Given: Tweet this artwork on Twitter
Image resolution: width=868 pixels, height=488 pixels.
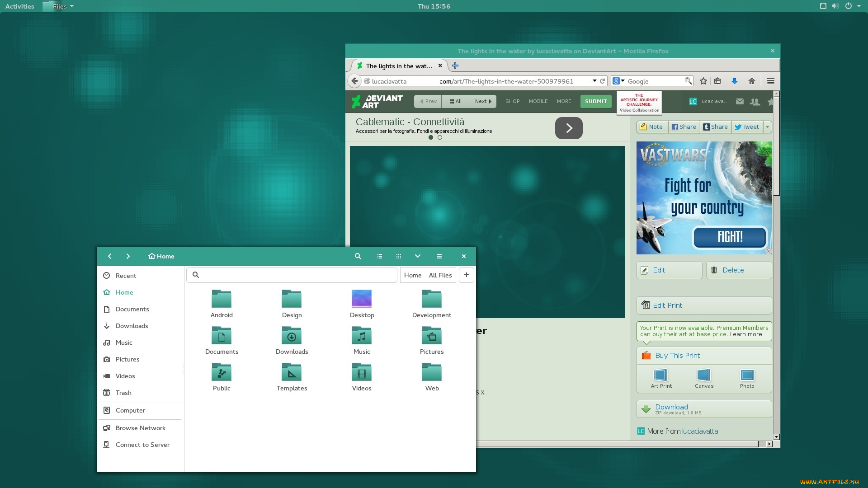Looking at the screenshot, I should (x=746, y=127).
